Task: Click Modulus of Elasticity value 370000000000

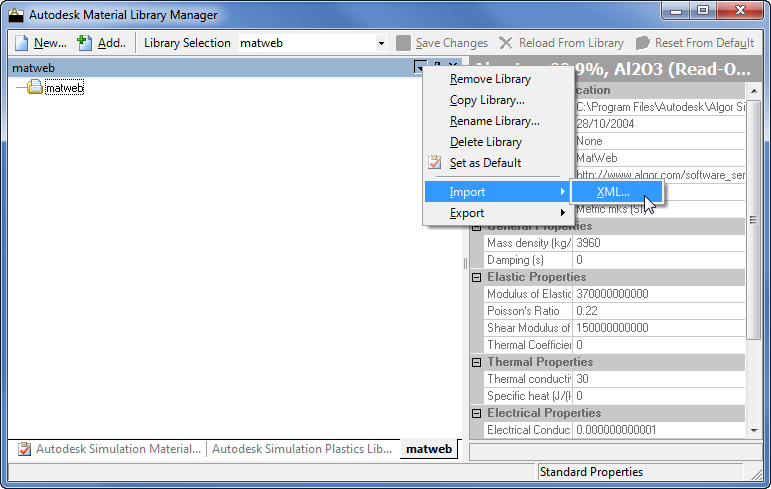Action: pos(659,294)
